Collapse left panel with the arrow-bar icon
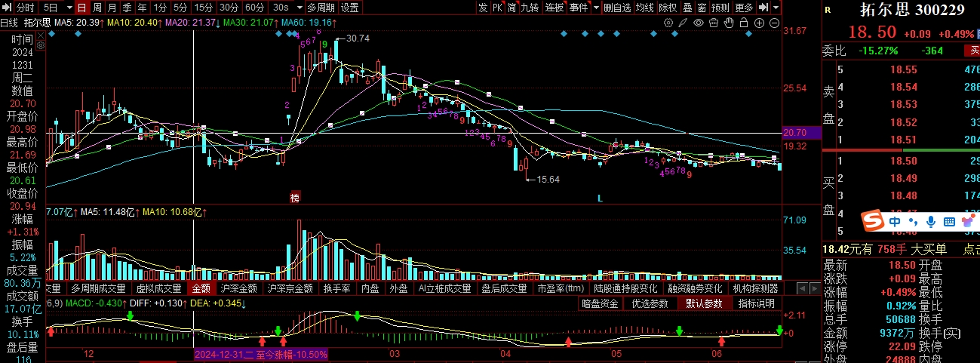The image size is (980, 363). [x=7, y=8]
